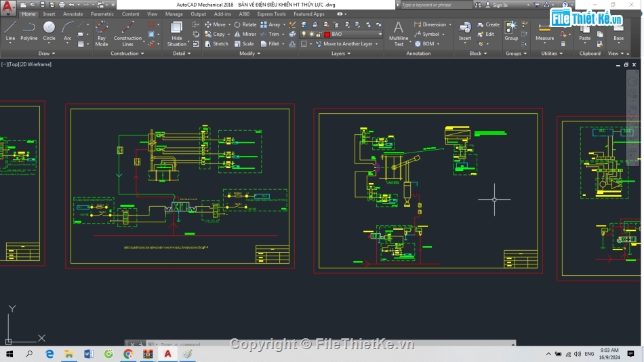
Task: Select the Rotate tool
Action: pos(245,24)
